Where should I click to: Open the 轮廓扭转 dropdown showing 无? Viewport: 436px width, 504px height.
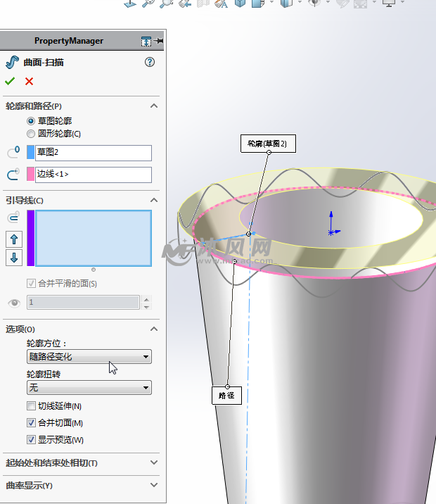click(89, 388)
